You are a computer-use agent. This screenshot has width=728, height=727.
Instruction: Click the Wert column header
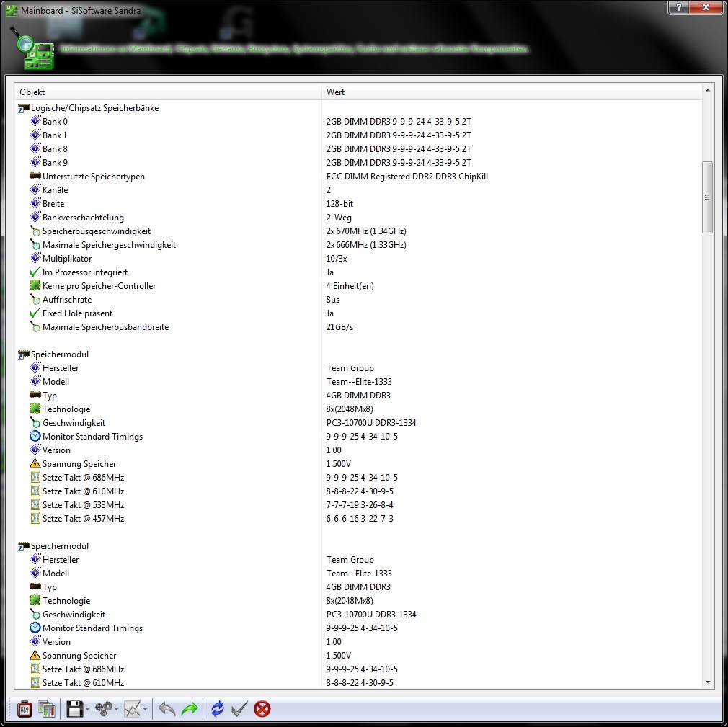tap(511, 92)
